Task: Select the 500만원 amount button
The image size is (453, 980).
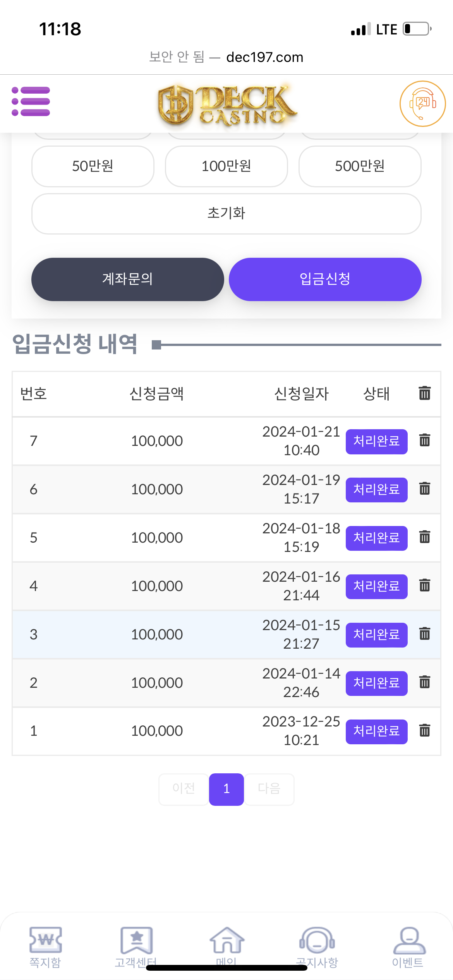Action: (x=360, y=166)
